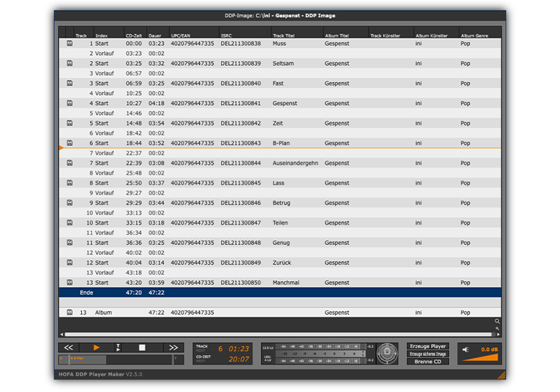Image resolution: width=560 pixels, height=392 pixels.
Task: Click the CD-Zeit value 33:15
Action: pos(134,223)
